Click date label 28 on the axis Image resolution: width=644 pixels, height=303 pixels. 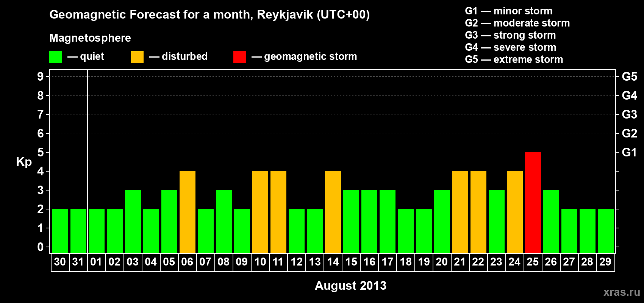pyautogui.click(x=587, y=262)
